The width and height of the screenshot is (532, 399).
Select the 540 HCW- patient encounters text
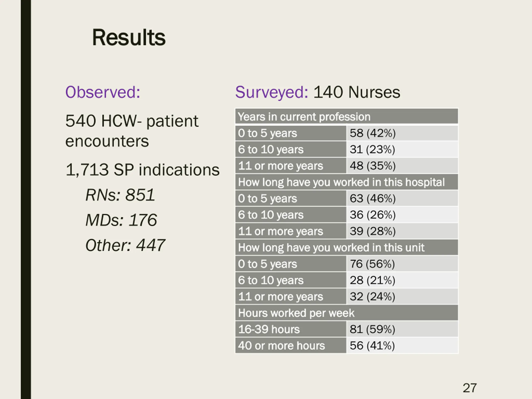coord(132,131)
